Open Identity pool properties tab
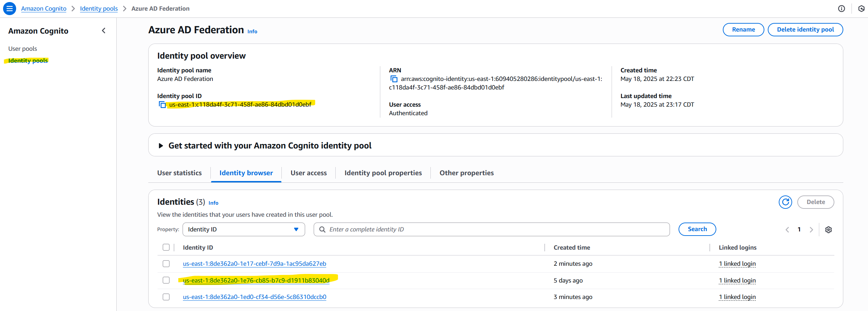This screenshot has height=311, width=868. tap(383, 173)
